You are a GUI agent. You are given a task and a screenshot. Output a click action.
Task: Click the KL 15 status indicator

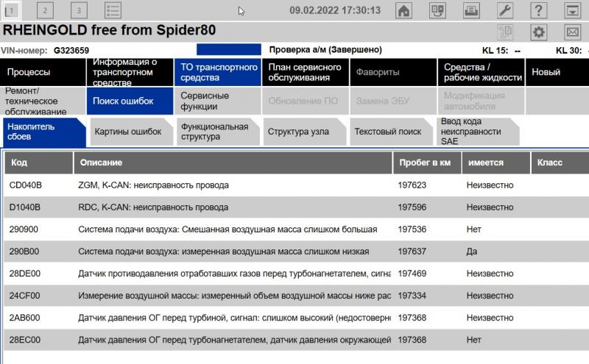(x=501, y=50)
